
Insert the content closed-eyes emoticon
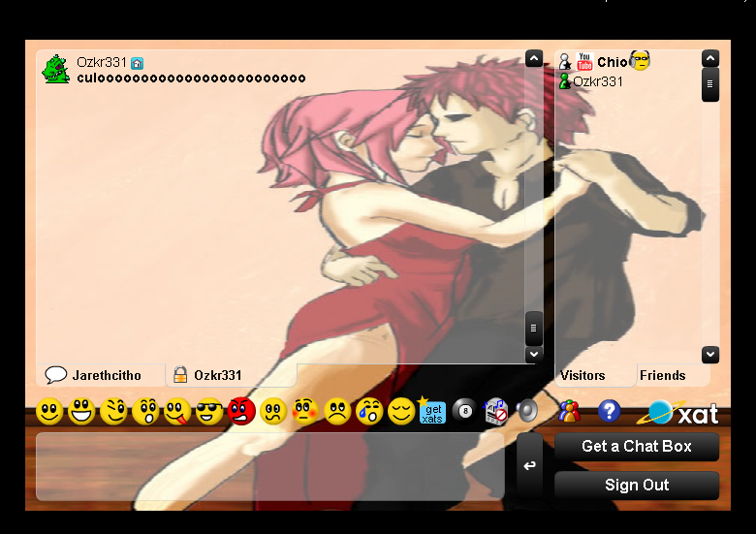click(401, 412)
